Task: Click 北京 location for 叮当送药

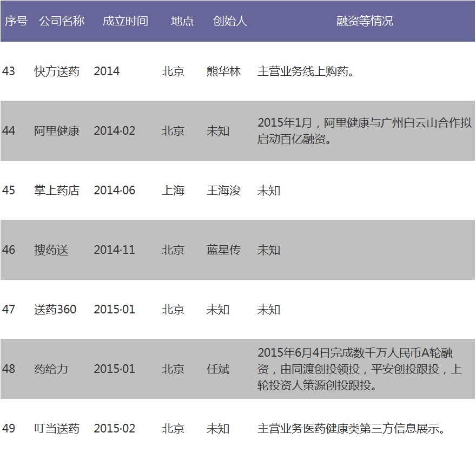Action: click(173, 429)
